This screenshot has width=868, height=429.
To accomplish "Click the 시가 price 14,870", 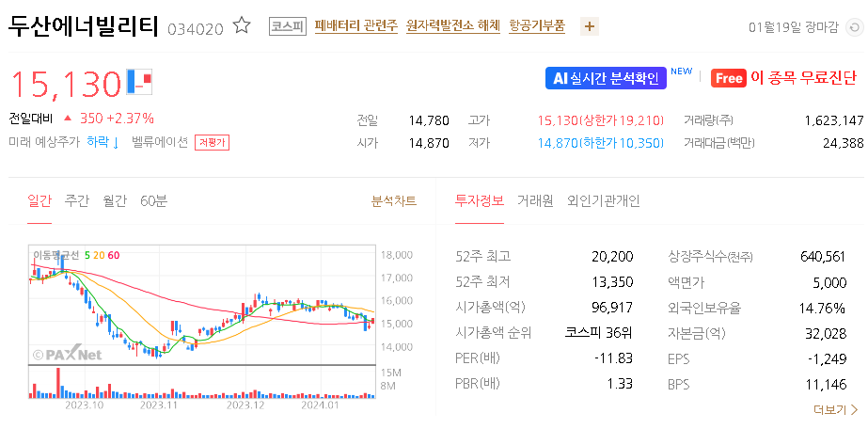I will tap(429, 143).
